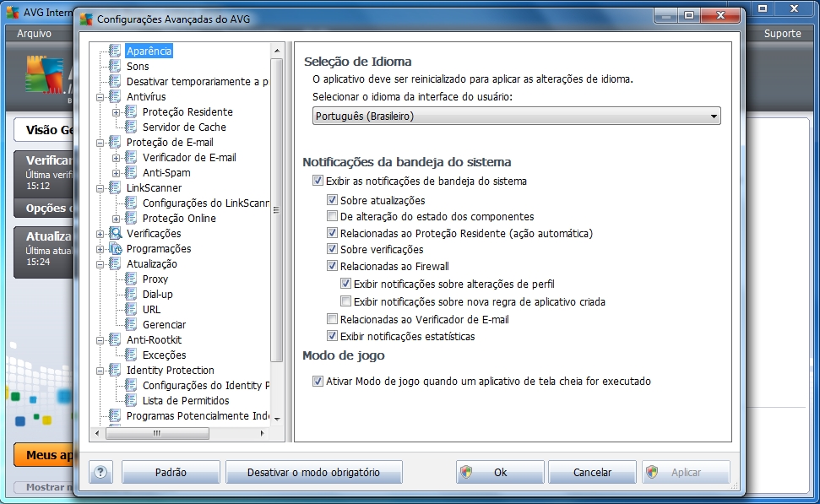The image size is (820, 504).
Task: Click the icon beside Identity Protection
Action: pyautogui.click(x=115, y=370)
